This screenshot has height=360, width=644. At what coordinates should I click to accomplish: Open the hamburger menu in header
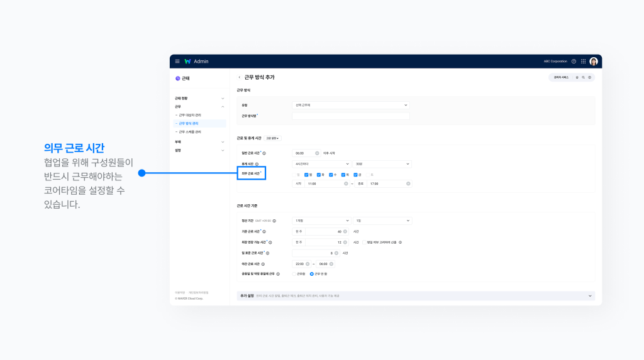tap(177, 62)
